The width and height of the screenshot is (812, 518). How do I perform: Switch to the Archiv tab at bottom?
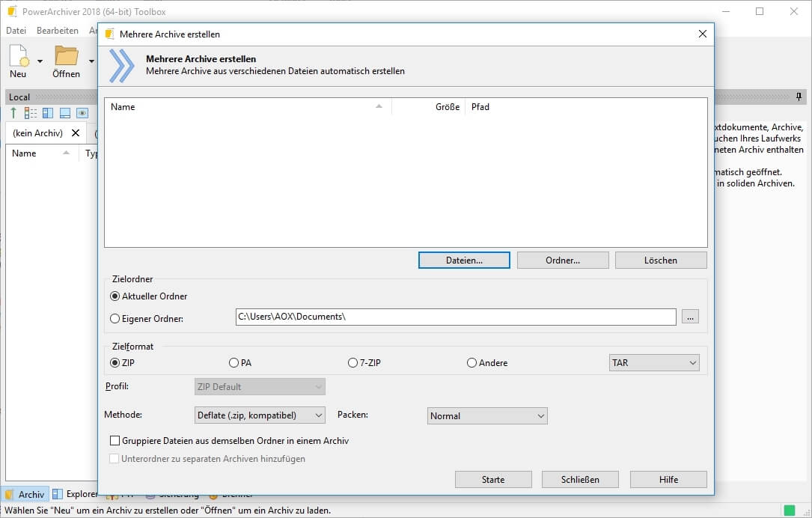25,494
